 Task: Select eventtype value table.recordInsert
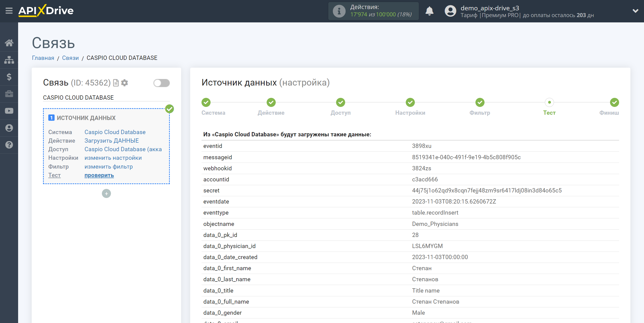(435, 213)
